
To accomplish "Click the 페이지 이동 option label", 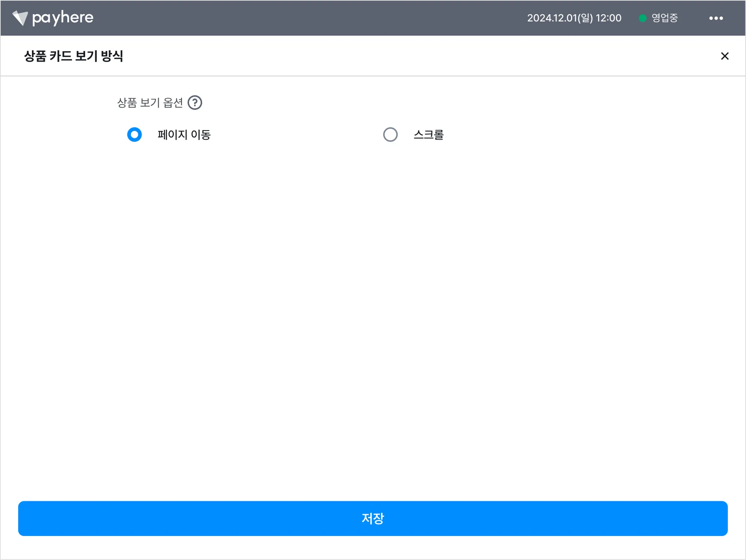I will 184,135.
